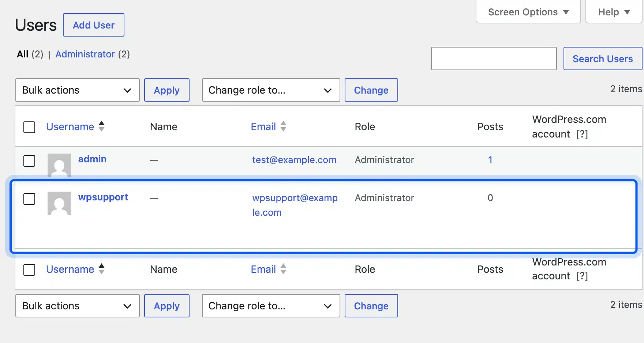Click the bottom Apply button
The height and width of the screenshot is (343, 644).
(167, 306)
